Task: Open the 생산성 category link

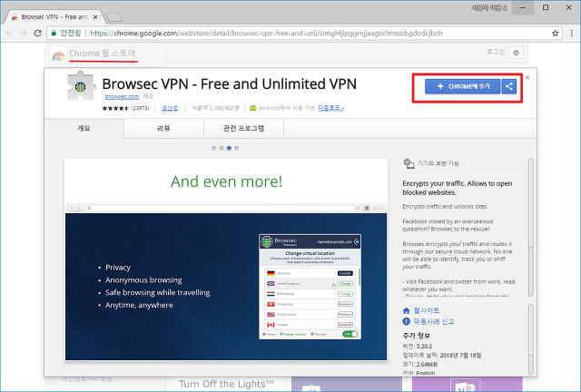Action: pyautogui.click(x=170, y=108)
